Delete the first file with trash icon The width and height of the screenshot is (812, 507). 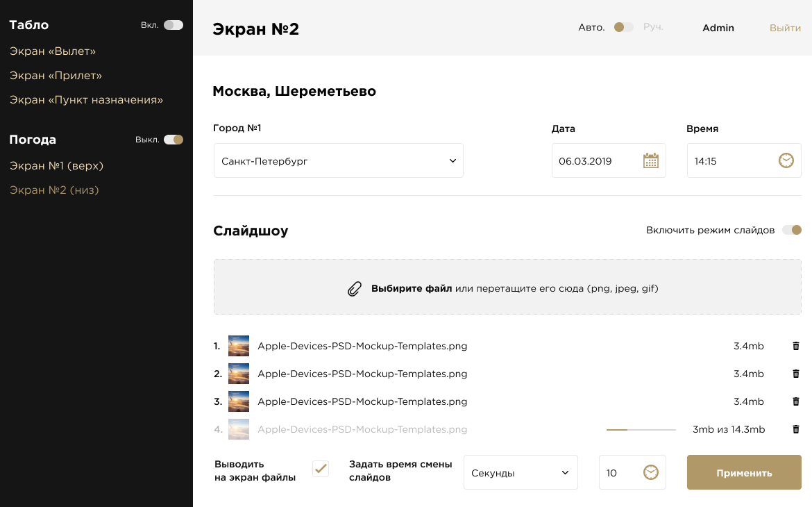pos(796,346)
